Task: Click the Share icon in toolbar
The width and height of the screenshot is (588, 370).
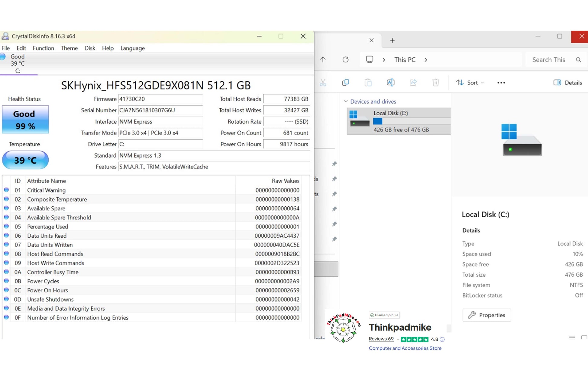Action: [x=413, y=83]
